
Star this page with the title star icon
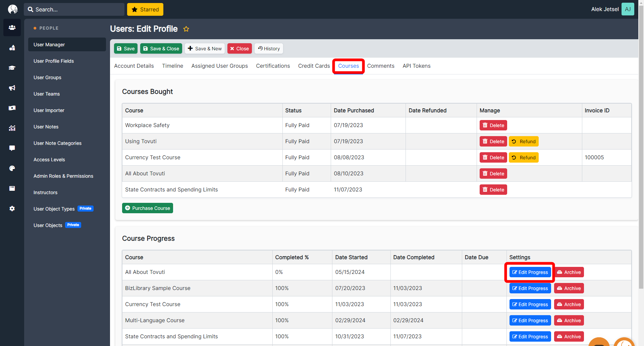coord(186,29)
